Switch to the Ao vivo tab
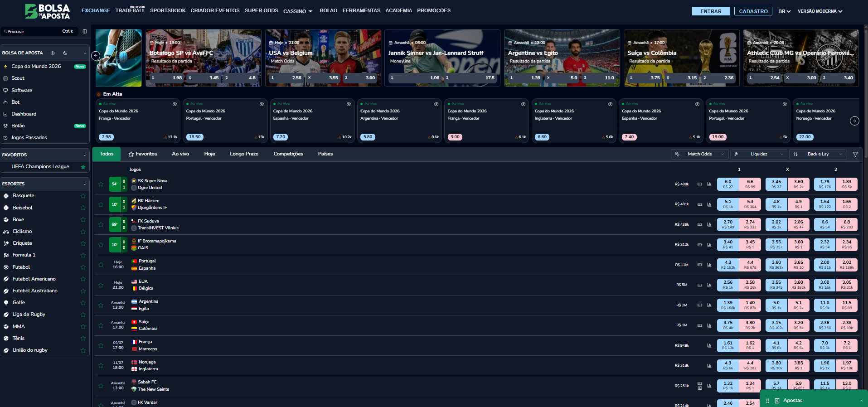 [180, 154]
